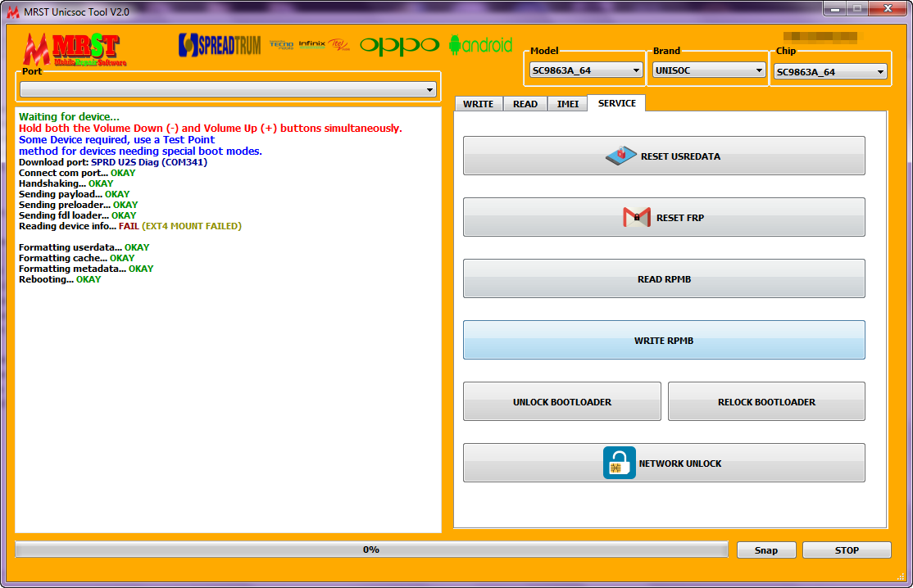The image size is (913, 588).
Task: Open the Brand dropdown showing UNISOC
Action: point(709,70)
